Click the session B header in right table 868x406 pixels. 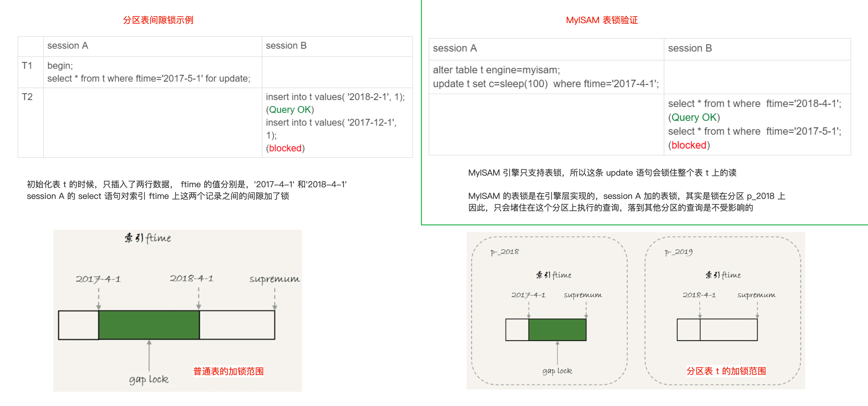point(690,48)
